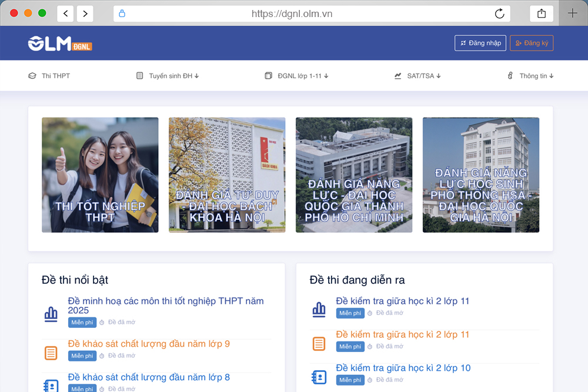This screenshot has height=392, width=588.
Task: Click the OLM ĐGNL logo in the header
Action: 59,42
